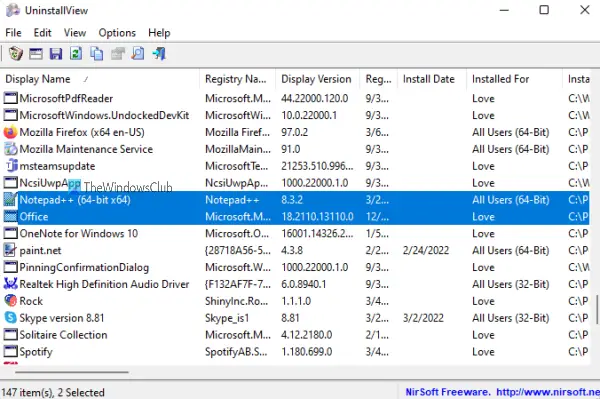Sort by the Install Date column header
The width and height of the screenshot is (600, 399).
coord(432,79)
